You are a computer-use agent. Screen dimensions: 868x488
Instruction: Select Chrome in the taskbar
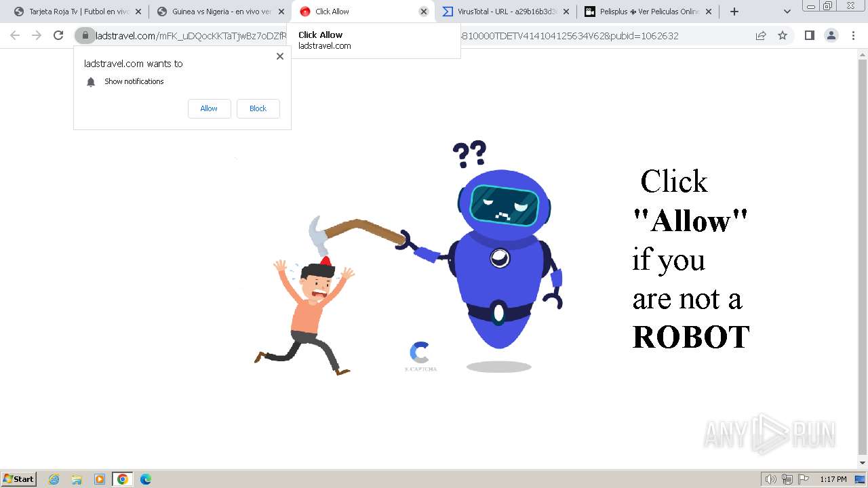[123, 479]
